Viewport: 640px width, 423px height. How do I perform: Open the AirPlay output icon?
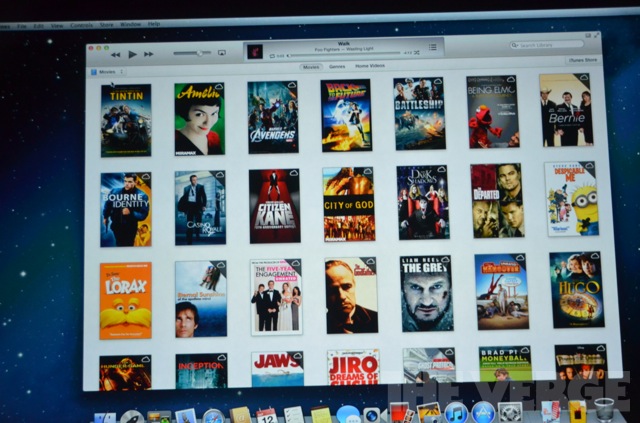(221, 52)
